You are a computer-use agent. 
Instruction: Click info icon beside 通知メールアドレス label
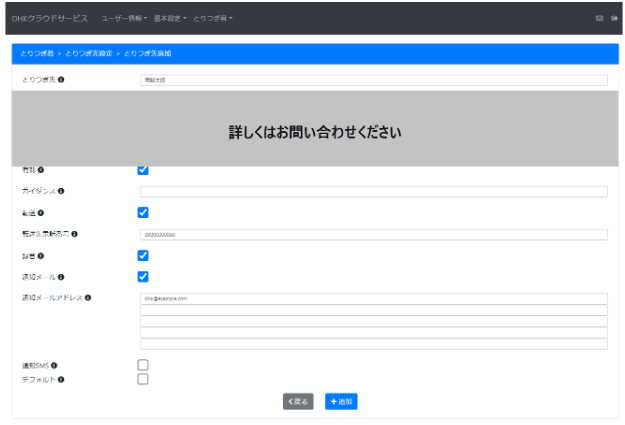point(88,297)
